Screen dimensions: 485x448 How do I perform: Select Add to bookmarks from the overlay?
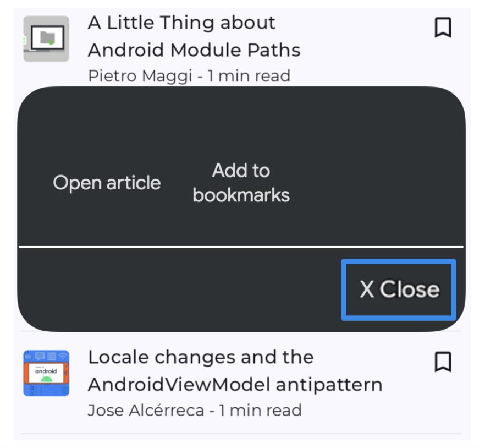click(241, 182)
